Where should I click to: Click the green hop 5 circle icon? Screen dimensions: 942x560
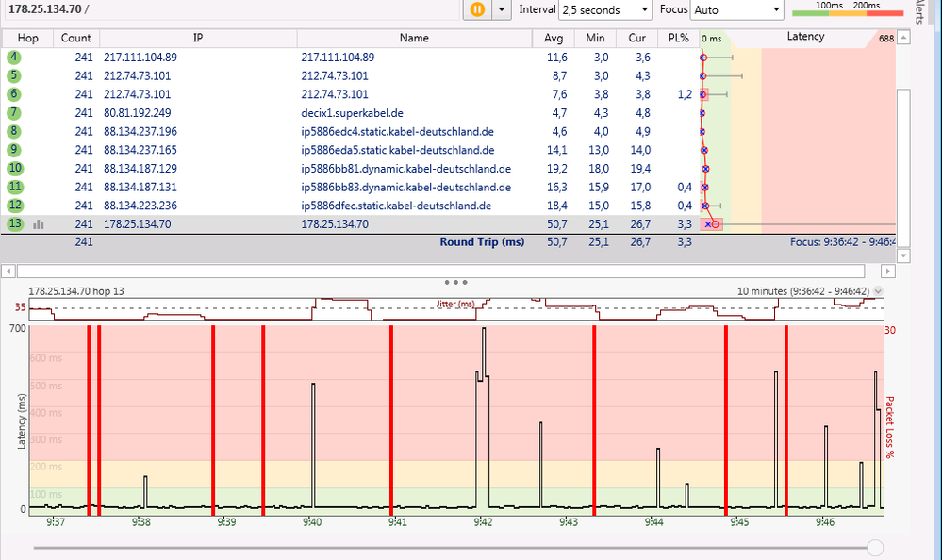[x=14, y=75]
